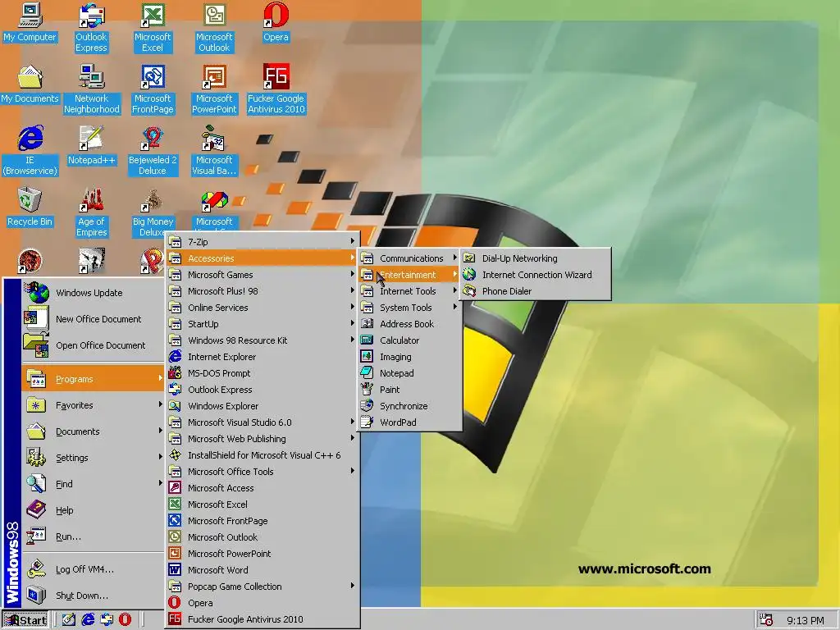Open Run dialog from Start menu
840x630 pixels.
[x=94, y=536]
